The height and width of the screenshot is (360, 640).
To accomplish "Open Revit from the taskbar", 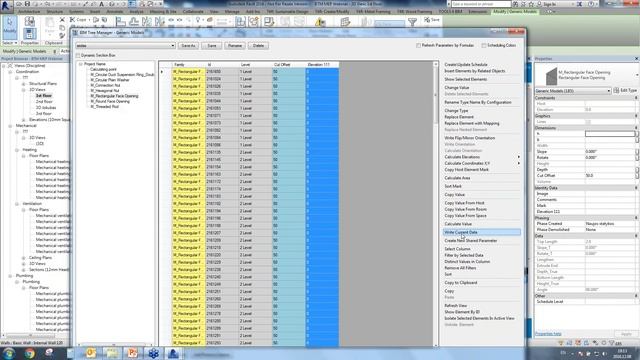I will click(x=173, y=353).
